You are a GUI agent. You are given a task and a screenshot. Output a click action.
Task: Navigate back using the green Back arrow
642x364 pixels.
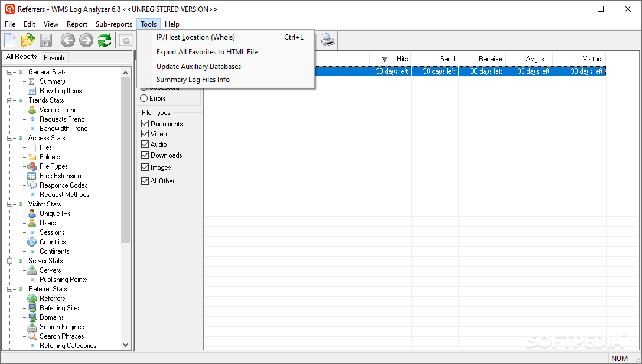tap(67, 40)
